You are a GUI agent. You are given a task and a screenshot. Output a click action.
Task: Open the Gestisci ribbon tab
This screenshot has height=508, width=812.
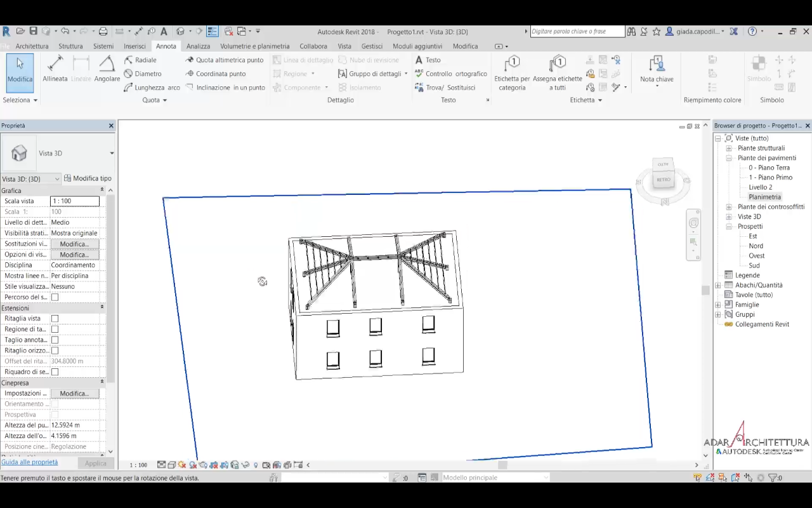(x=372, y=46)
